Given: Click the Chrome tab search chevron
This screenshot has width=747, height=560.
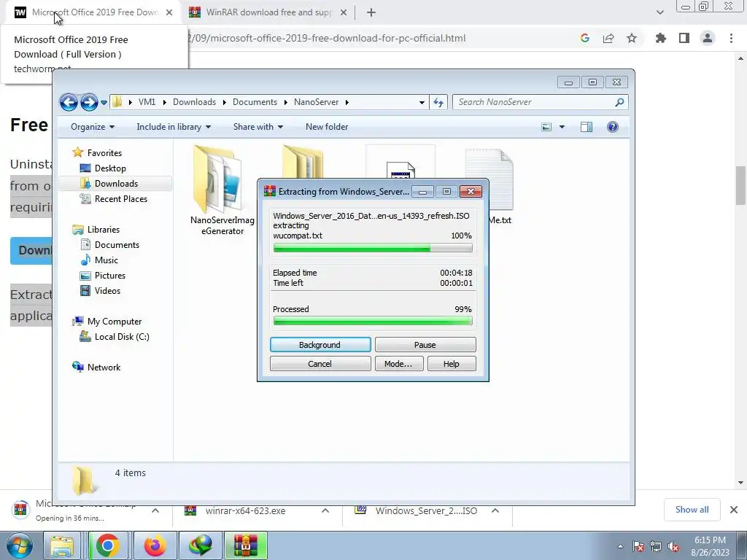Looking at the screenshot, I should click(659, 12).
